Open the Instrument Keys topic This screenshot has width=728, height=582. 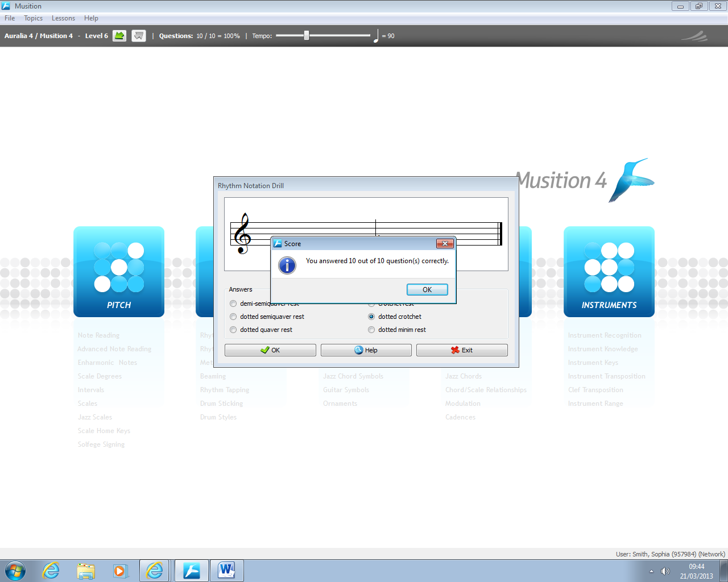[593, 363]
